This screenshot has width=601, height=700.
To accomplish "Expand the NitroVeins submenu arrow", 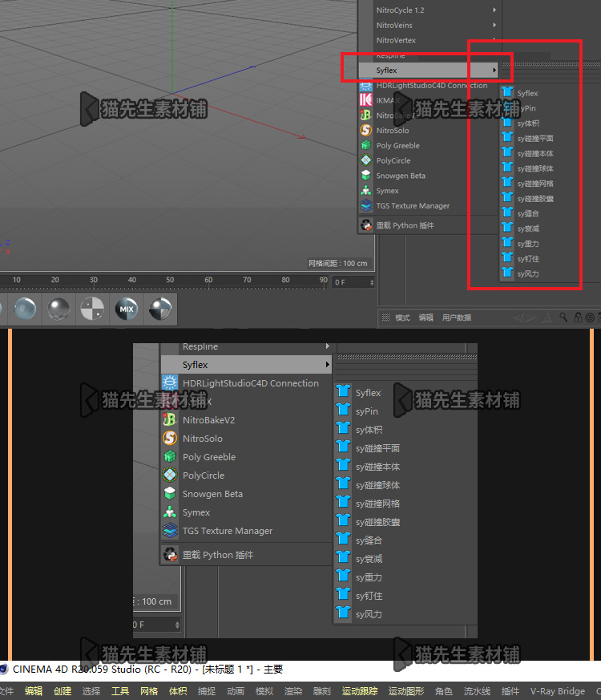I will click(x=494, y=25).
